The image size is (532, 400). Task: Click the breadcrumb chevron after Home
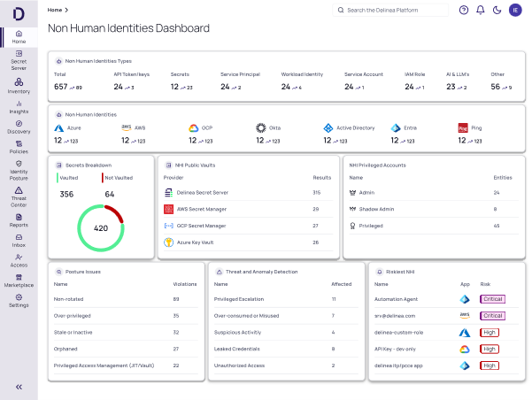click(66, 11)
